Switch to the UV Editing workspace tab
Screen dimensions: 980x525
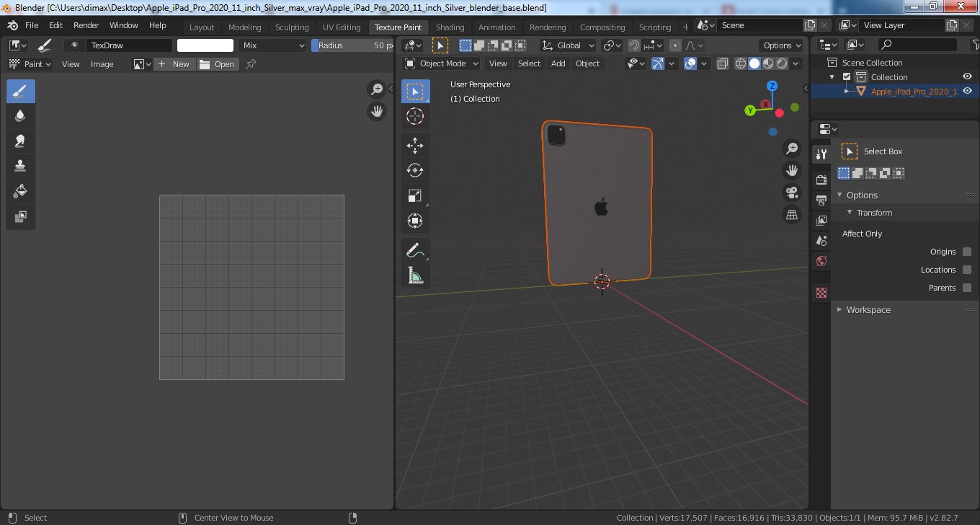(x=342, y=27)
